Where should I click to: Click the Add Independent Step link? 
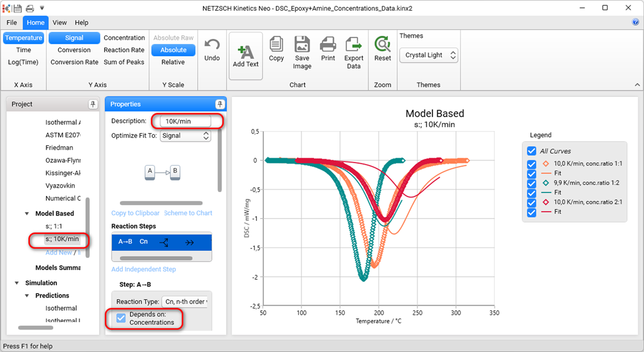click(143, 269)
